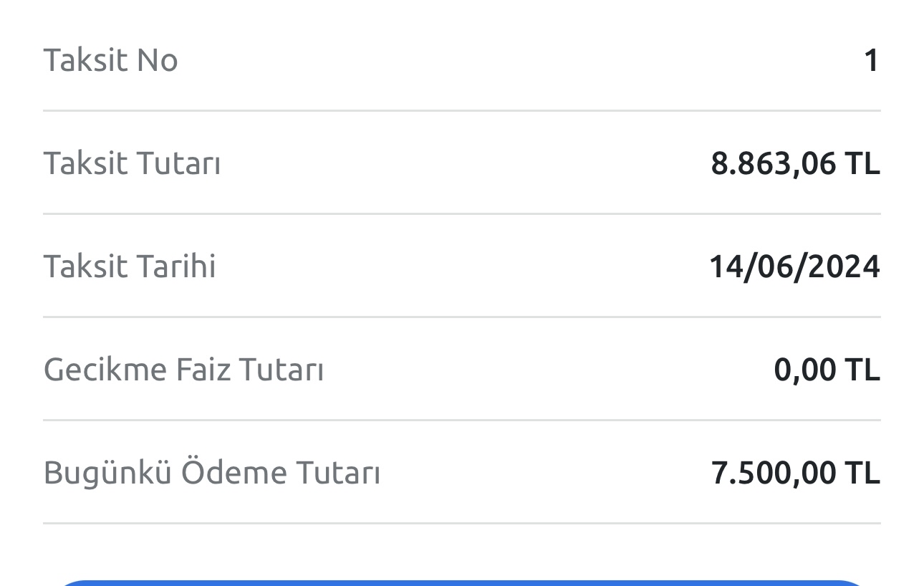Click the TL suffix after 8.863,06
This screenshot has height=586, width=924.
(862, 164)
